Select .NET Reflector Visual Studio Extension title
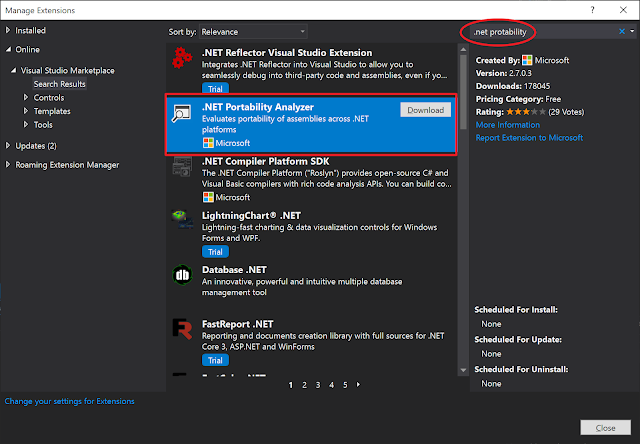The image size is (640, 444). tap(287, 53)
